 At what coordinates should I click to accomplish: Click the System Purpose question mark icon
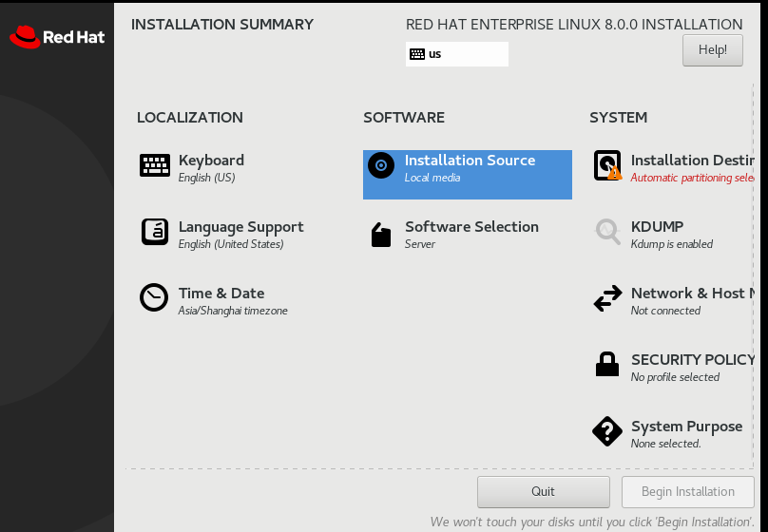click(x=607, y=431)
